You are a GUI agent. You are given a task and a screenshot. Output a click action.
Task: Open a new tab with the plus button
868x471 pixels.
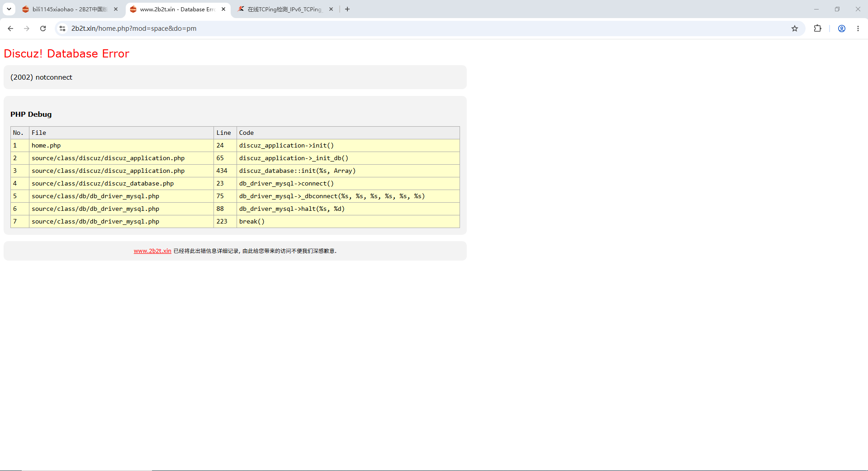(347, 9)
